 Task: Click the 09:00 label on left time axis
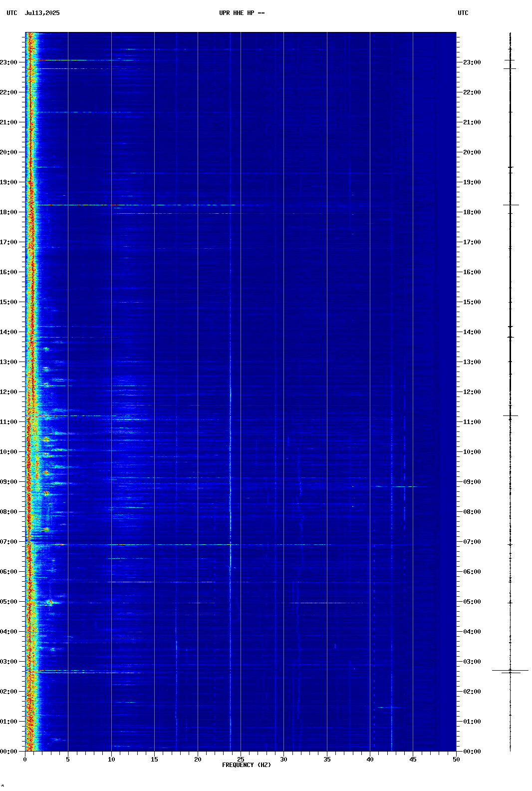[8, 482]
